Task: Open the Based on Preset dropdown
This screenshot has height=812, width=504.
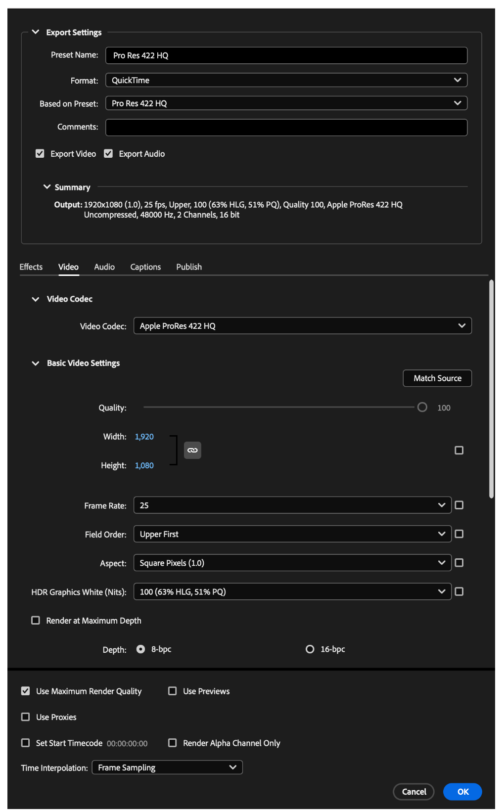Action: pos(286,103)
